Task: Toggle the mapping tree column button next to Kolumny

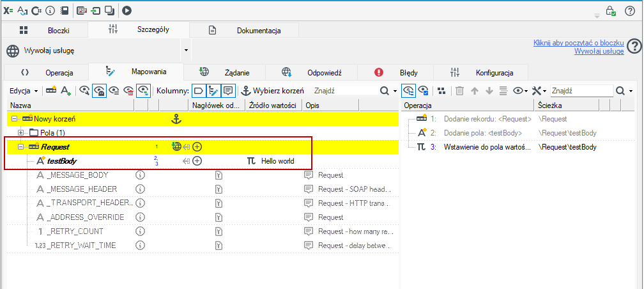Action: (x=213, y=90)
